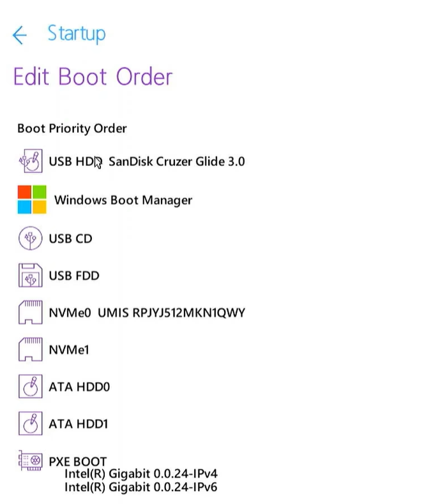
Task: Select the Windows Boot Manager entry
Action: coord(123,200)
